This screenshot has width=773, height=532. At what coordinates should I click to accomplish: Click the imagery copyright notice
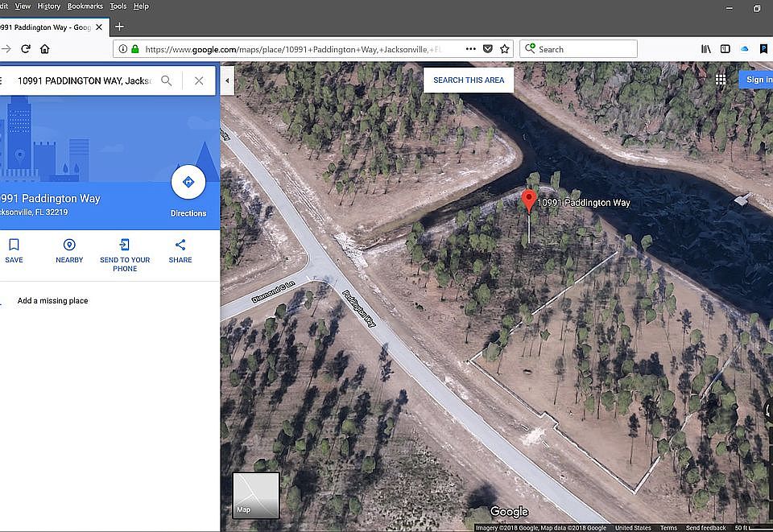[541, 527]
